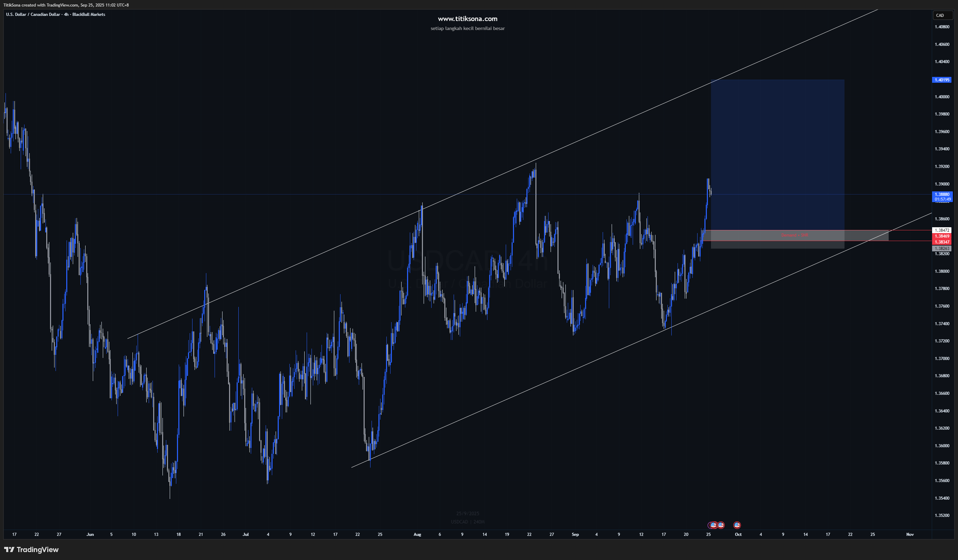This screenshot has height=560, width=958.
Task: Click the TradingView logo at the bottom left
Action: pyautogui.click(x=9, y=549)
